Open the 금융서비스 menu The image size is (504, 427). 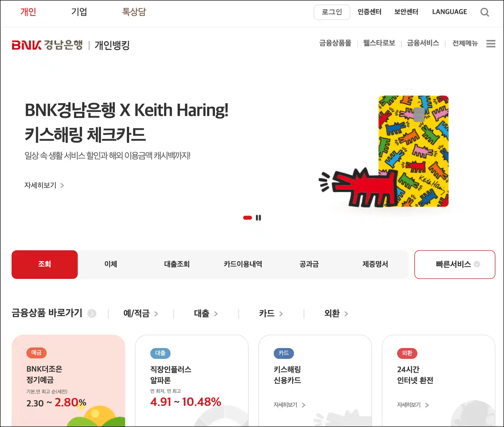click(423, 43)
